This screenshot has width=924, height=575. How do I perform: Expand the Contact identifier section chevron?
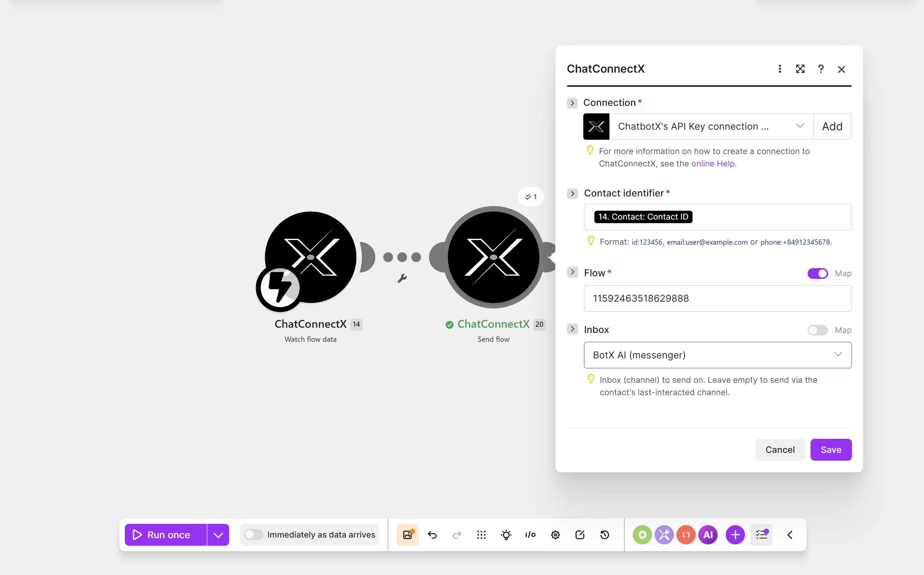point(572,194)
